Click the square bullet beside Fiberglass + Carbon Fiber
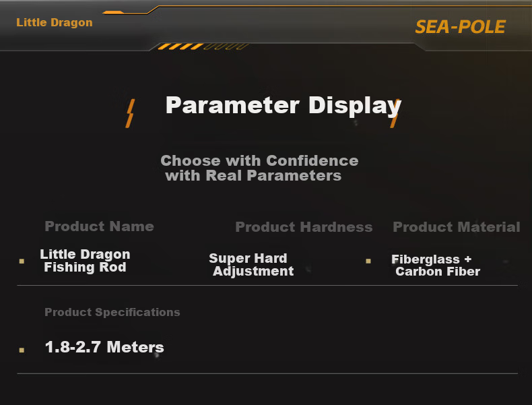This screenshot has width=532, height=405. pyautogui.click(x=368, y=261)
